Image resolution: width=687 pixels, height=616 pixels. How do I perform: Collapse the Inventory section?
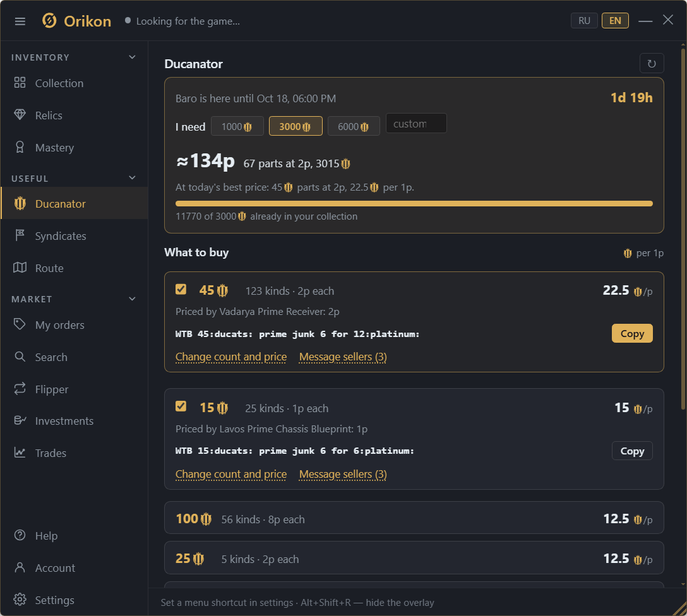[132, 57]
